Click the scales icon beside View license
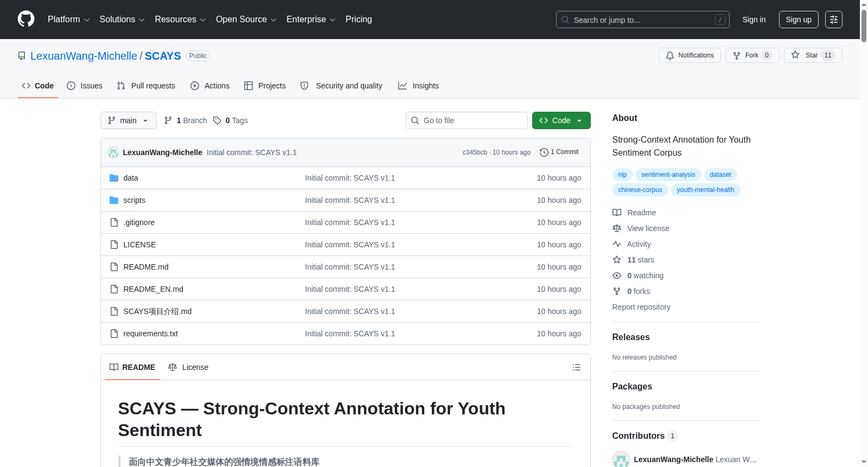Viewport: 868px width, 467px height. point(617,228)
